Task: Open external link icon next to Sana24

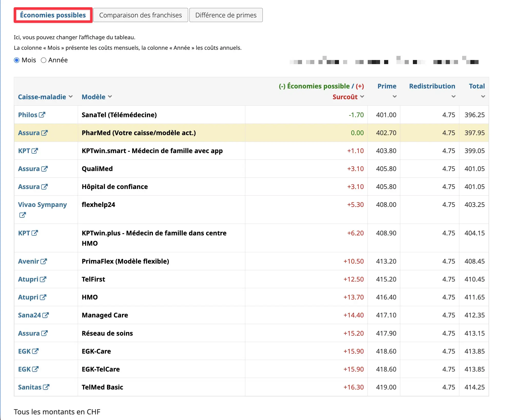Action: click(x=45, y=315)
